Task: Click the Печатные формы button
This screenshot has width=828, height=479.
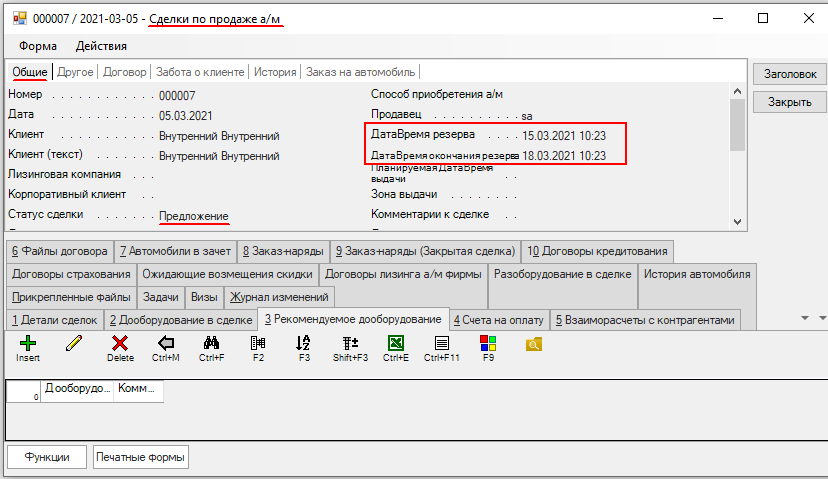Action: (x=140, y=457)
